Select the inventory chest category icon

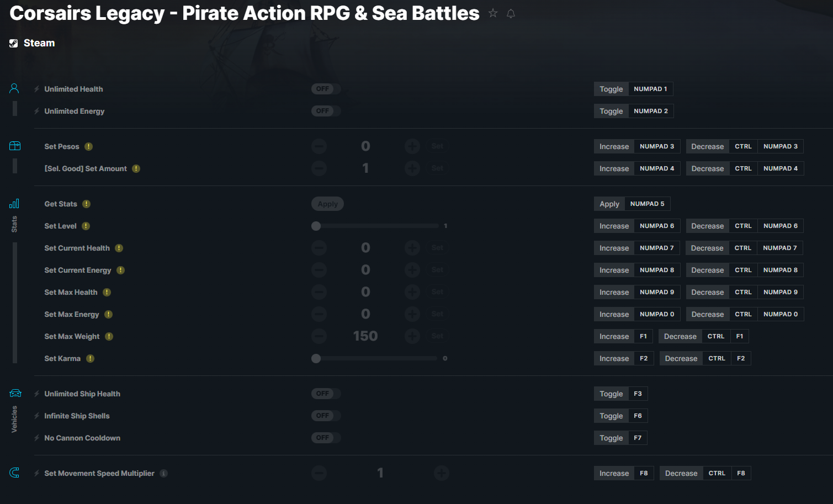click(x=15, y=146)
